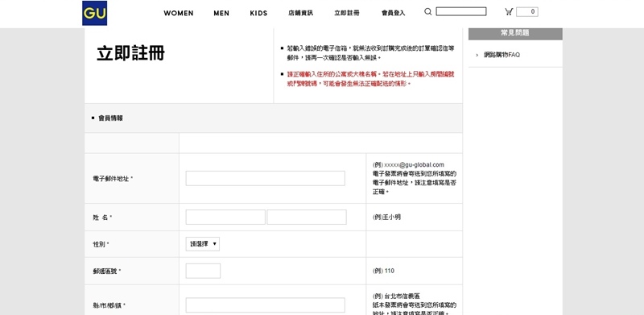The height and width of the screenshot is (315, 644).
Task: Go to 會員登入
Action: (x=393, y=13)
